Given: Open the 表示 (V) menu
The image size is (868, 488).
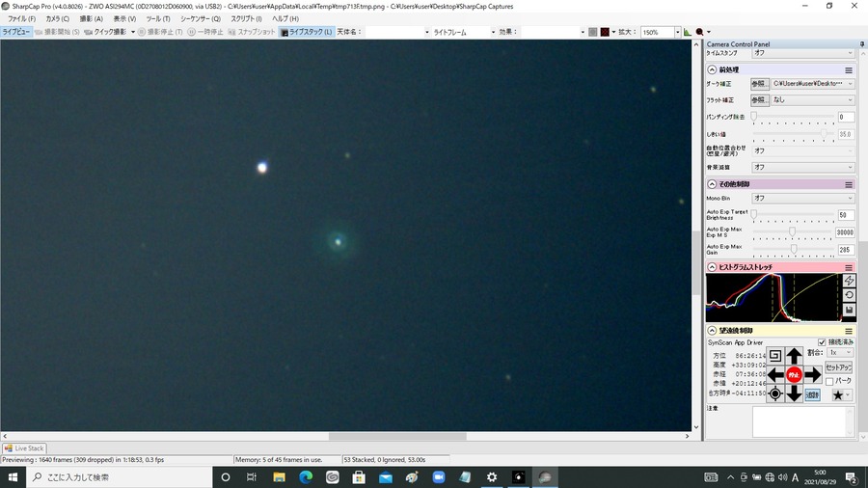Looking at the screenshot, I should pos(124,19).
